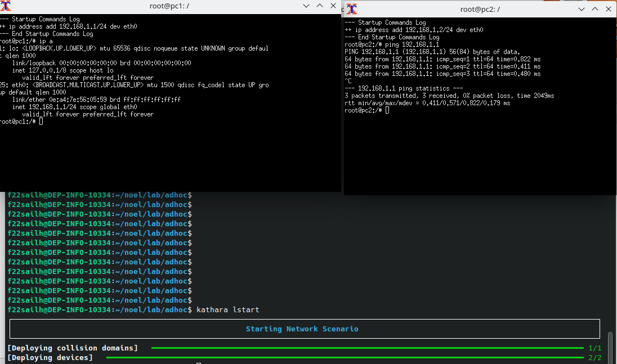
Task: Click the 'kathara lstart' command text
Action: pyautogui.click(x=227, y=310)
